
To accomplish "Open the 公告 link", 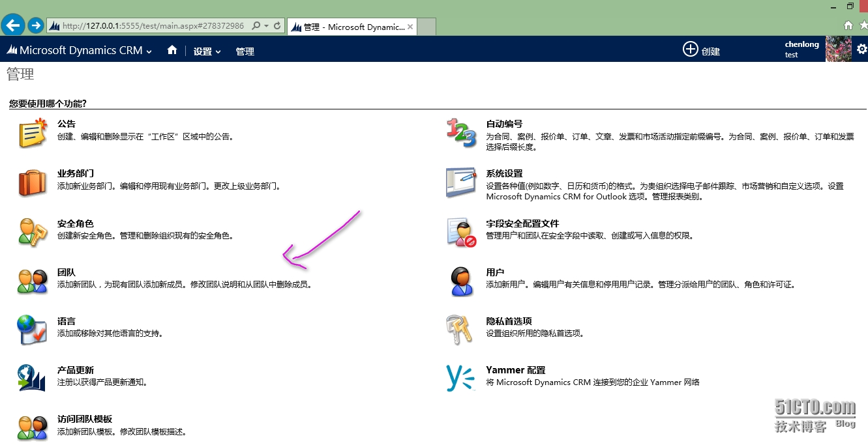I will coord(67,124).
